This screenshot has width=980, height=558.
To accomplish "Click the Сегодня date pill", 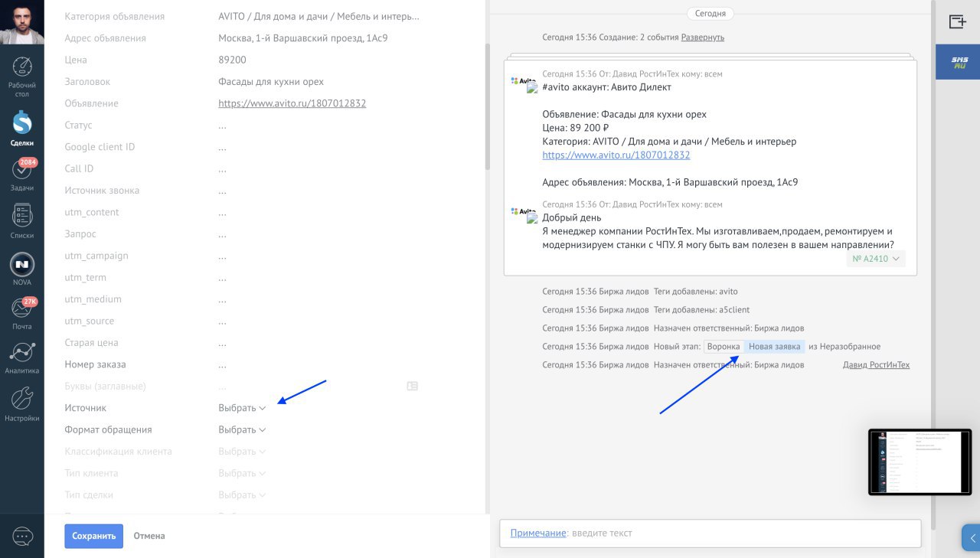I will [x=710, y=13].
